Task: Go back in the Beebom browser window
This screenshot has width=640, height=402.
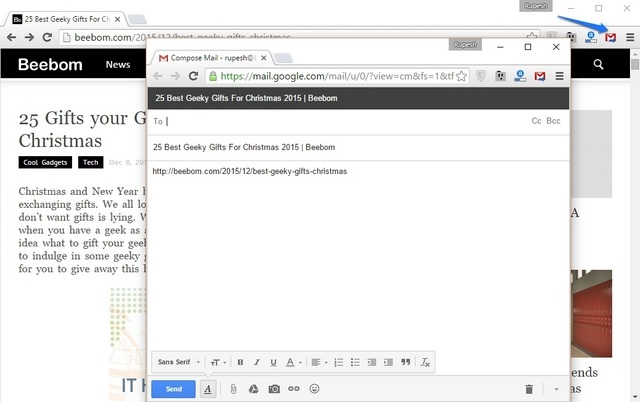Action: point(11,38)
